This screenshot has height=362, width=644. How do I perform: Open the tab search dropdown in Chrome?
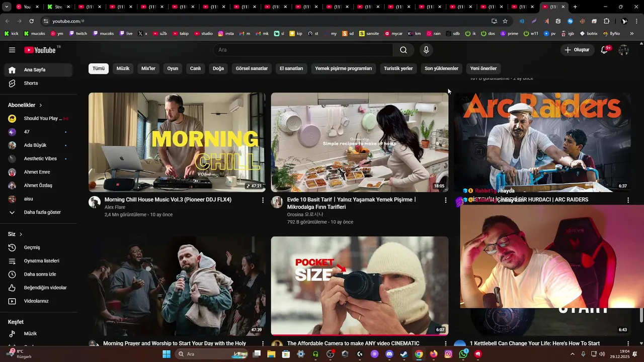coord(7,7)
